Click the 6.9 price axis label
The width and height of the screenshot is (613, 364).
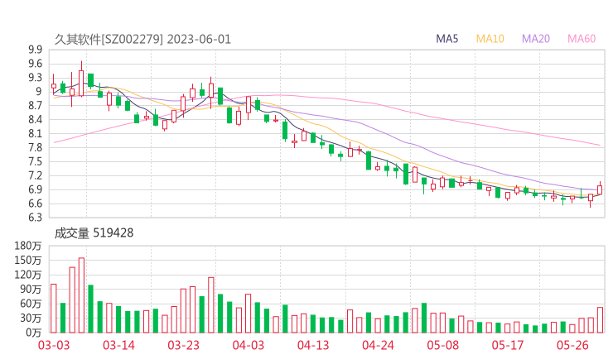pos(35,189)
